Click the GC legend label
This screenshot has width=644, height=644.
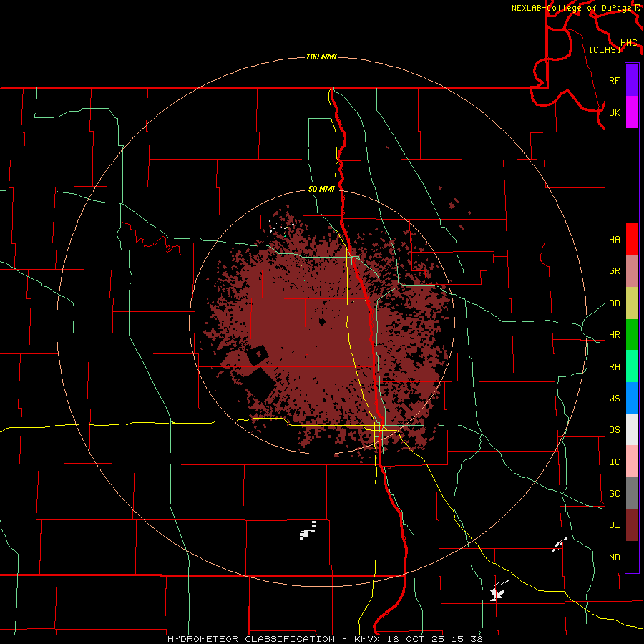pos(614,494)
